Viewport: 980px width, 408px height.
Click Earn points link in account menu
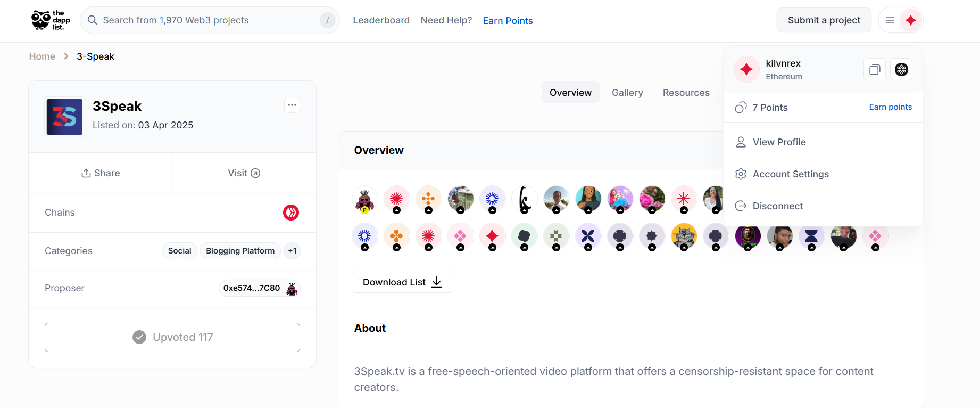tap(890, 107)
